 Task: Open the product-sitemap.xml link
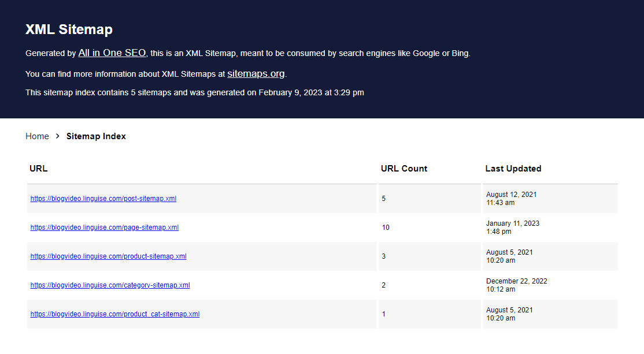coord(109,256)
